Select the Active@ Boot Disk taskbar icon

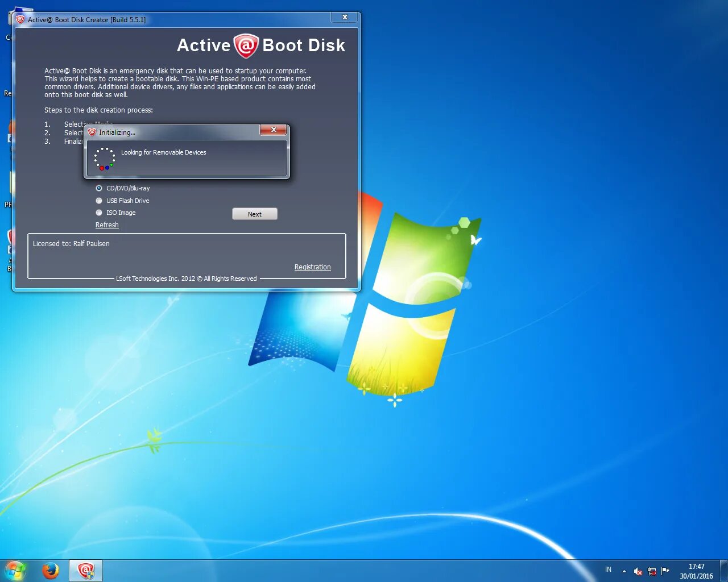pos(85,570)
